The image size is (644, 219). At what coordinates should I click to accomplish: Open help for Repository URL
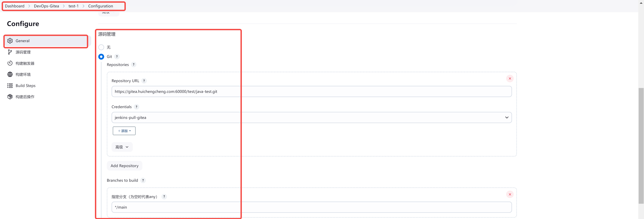[x=144, y=81]
